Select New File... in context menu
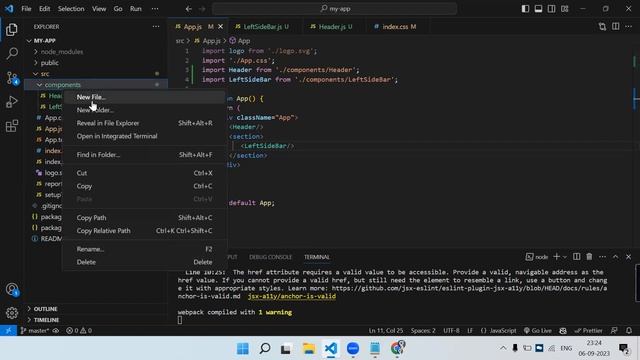This screenshot has height=360, width=640. (144, 97)
